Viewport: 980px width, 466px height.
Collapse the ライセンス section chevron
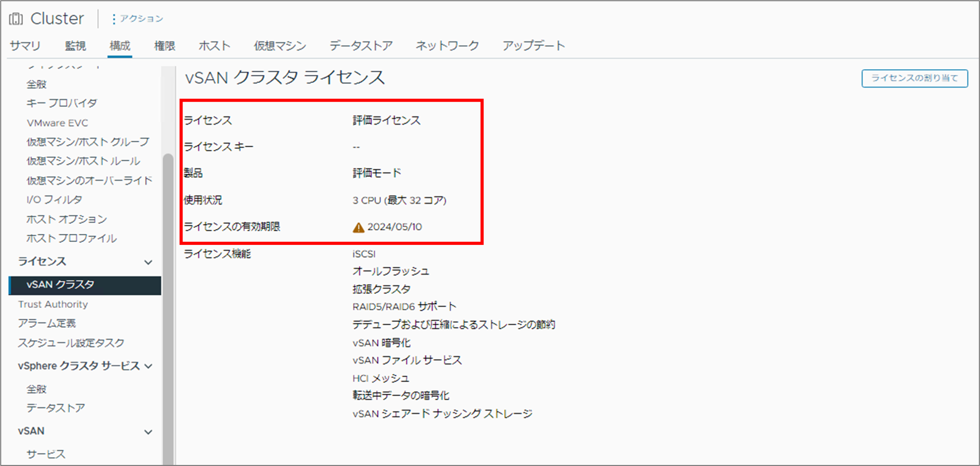click(148, 262)
